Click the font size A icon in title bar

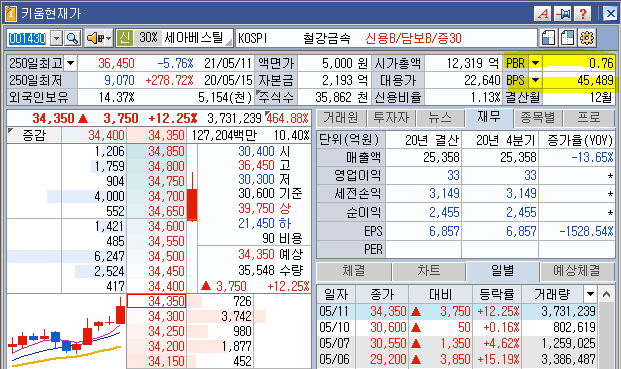tap(542, 14)
